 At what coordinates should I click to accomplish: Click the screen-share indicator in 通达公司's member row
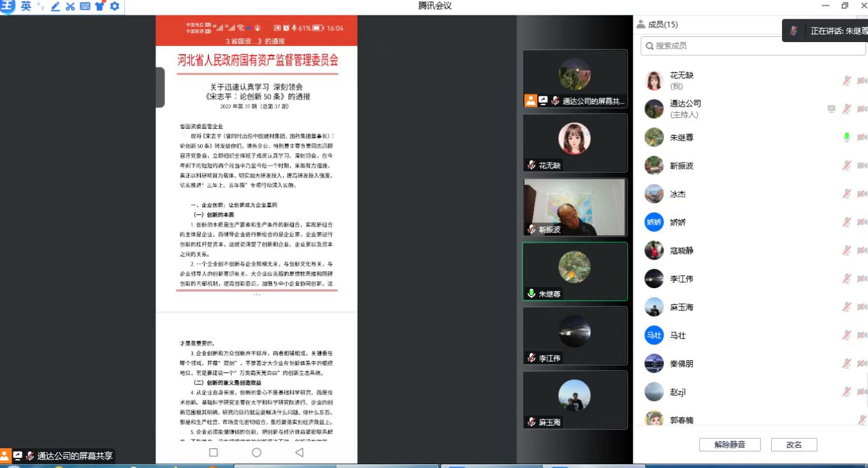tap(831, 109)
